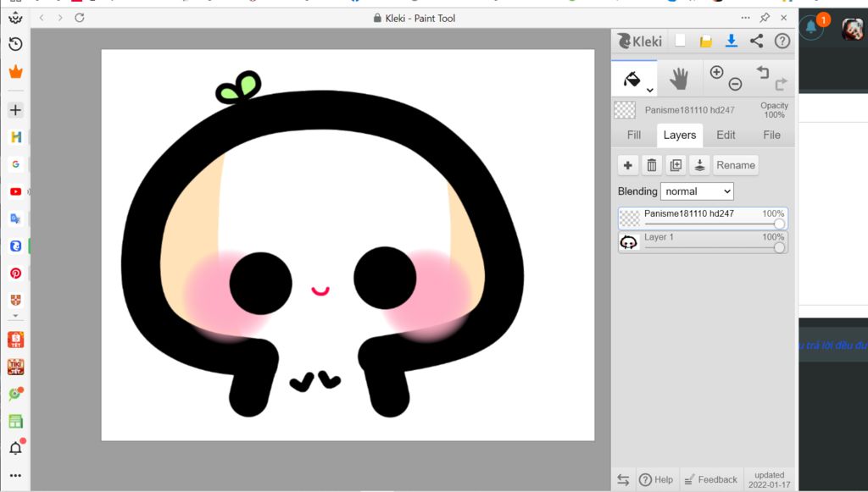Click the orange crown sidebar icon
868x492 pixels.
coord(15,71)
